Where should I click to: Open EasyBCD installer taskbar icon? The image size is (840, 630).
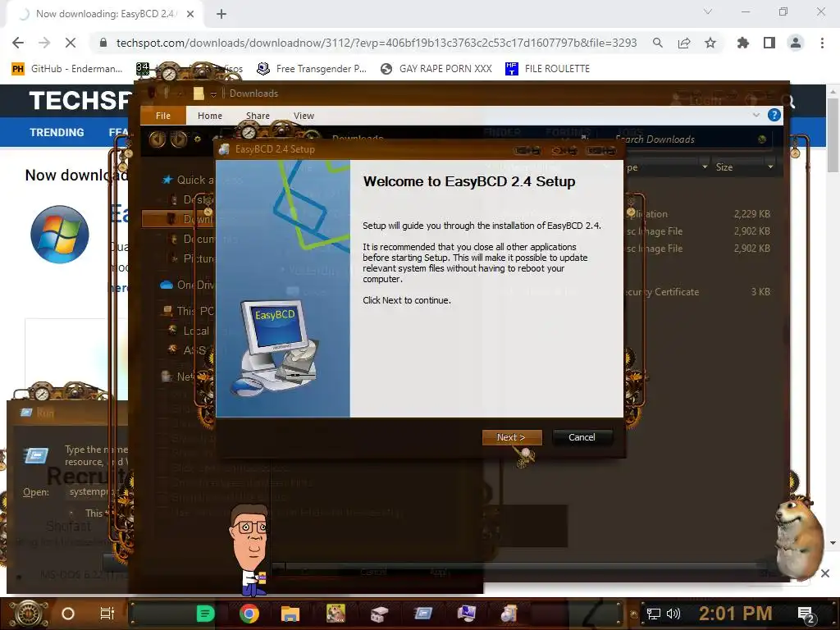509,614
